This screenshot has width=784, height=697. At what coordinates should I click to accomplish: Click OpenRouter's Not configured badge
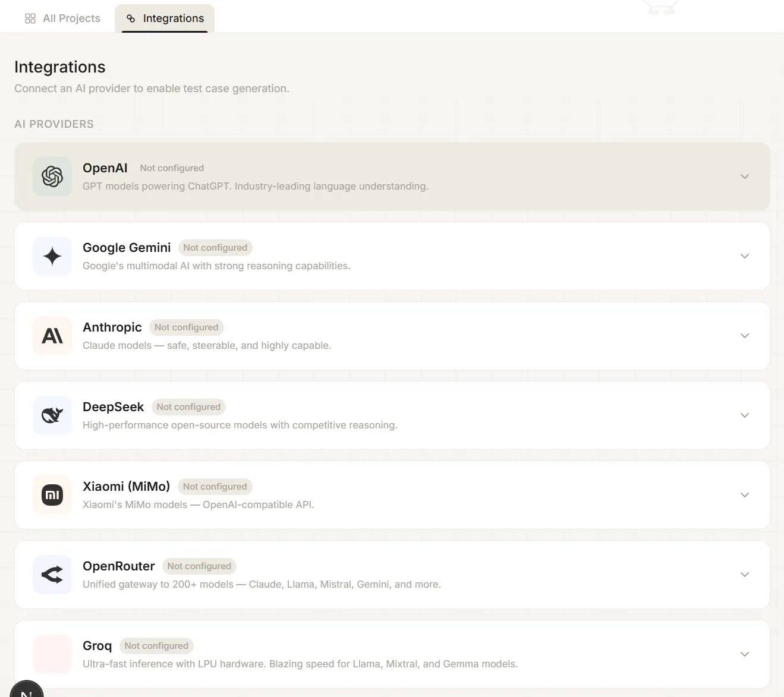click(199, 566)
